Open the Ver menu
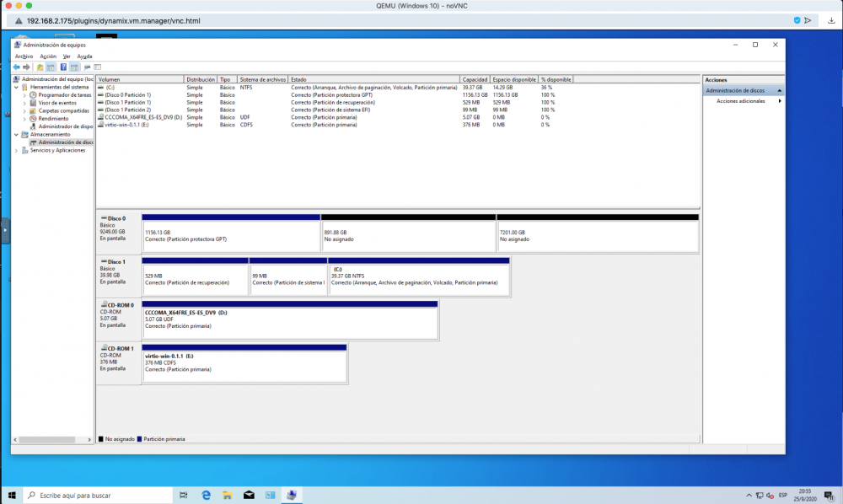This screenshot has width=843, height=504. (67, 56)
